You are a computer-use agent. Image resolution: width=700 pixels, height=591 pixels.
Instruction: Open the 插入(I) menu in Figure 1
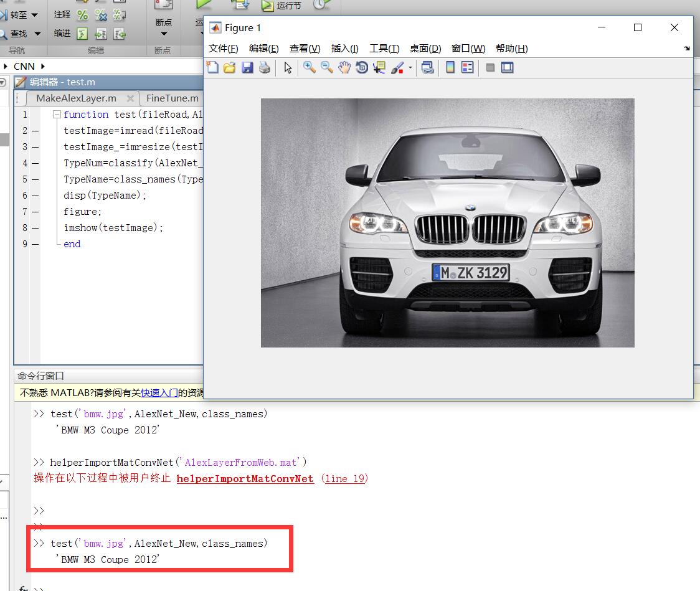(x=344, y=48)
